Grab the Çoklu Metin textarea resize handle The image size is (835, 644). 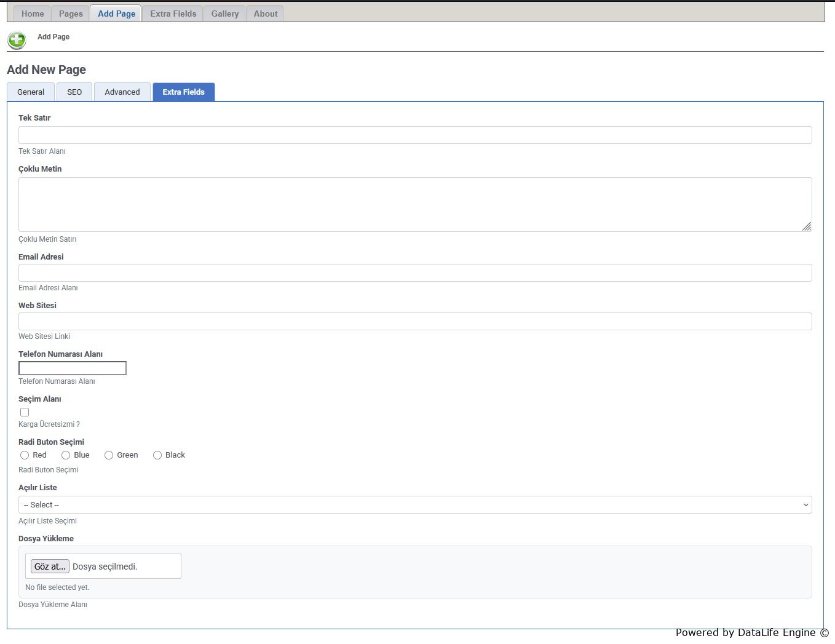coord(807,227)
